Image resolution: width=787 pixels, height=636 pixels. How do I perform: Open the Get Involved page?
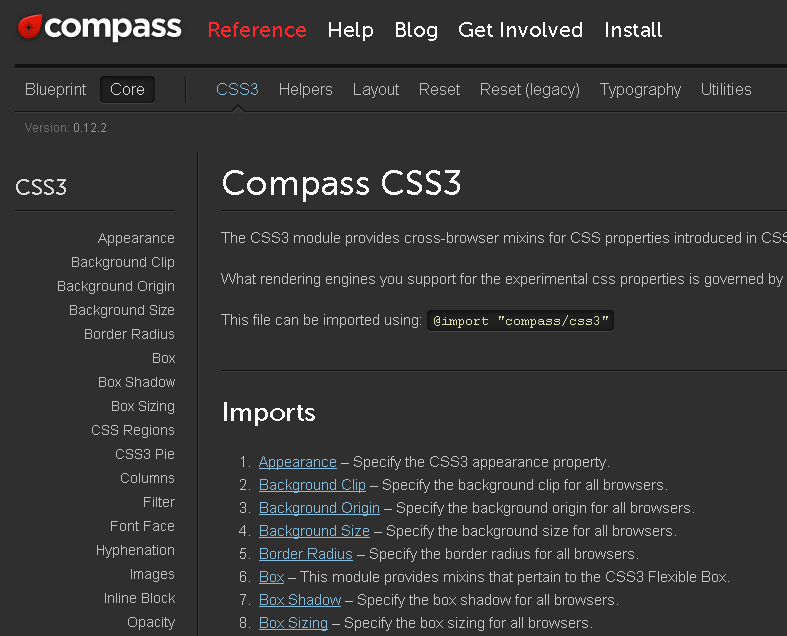pos(520,30)
